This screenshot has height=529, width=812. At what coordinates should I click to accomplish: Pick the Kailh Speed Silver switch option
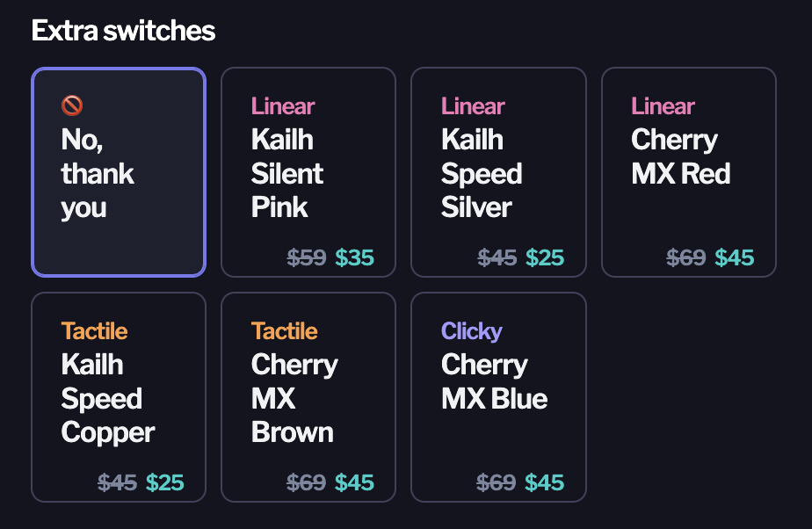pos(498,172)
